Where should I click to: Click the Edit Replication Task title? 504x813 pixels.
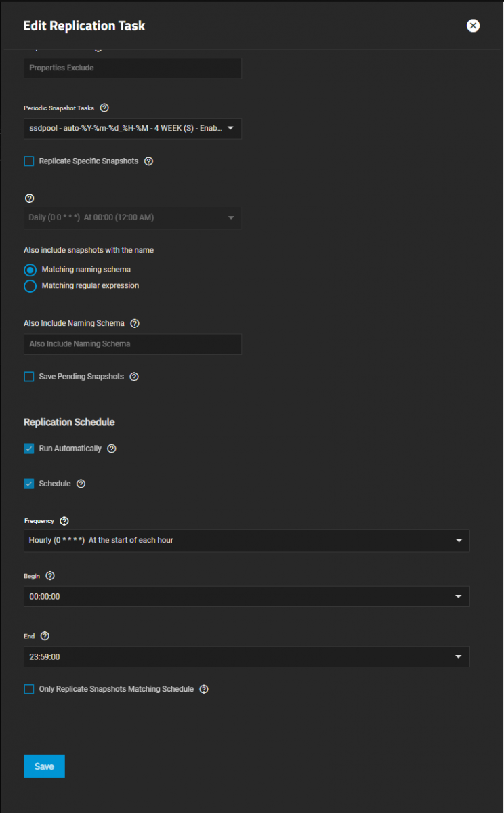(84, 26)
